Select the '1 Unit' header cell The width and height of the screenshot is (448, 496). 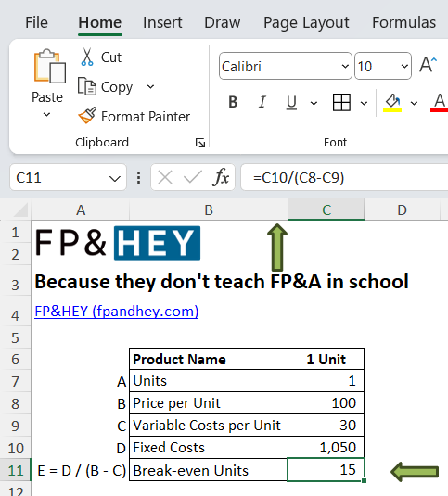click(x=326, y=359)
